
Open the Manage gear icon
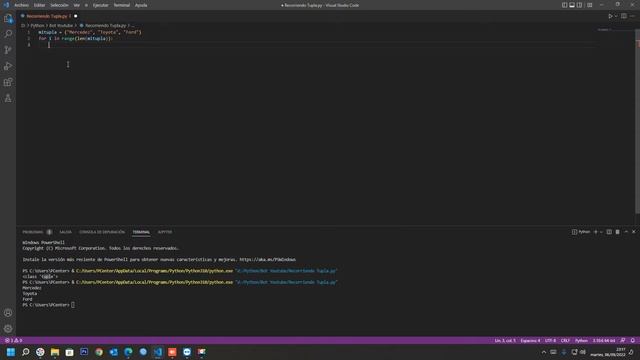pyautogui.click(x=8, y=329)
